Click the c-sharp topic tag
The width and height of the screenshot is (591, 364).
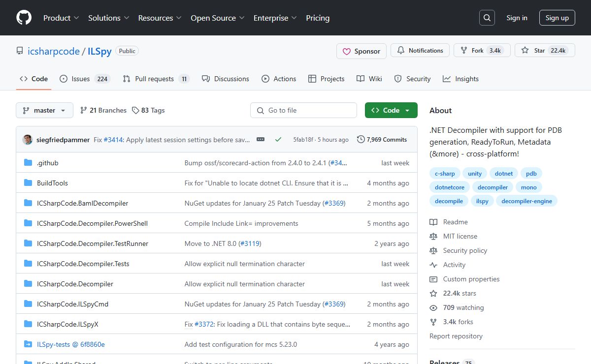445,174
